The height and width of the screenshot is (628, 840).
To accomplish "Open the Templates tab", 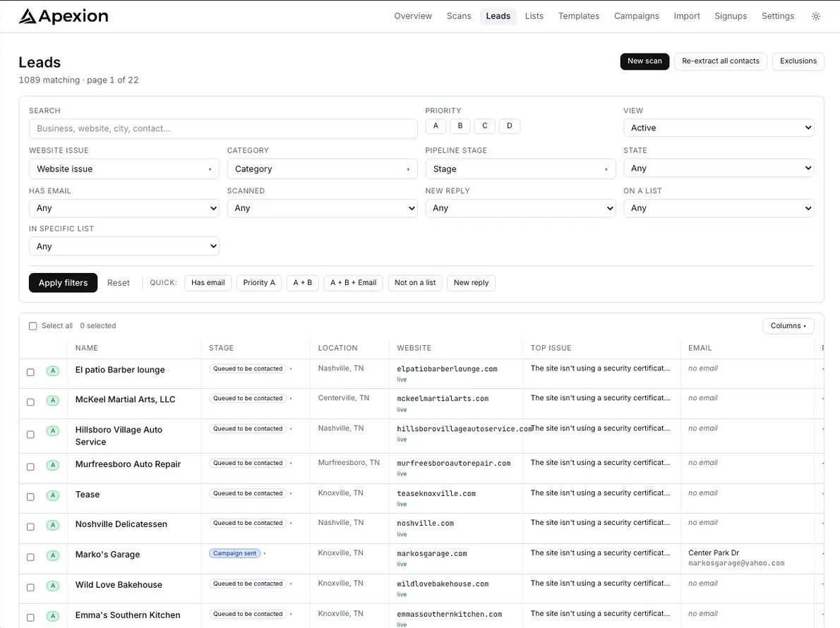I will 579,16.
